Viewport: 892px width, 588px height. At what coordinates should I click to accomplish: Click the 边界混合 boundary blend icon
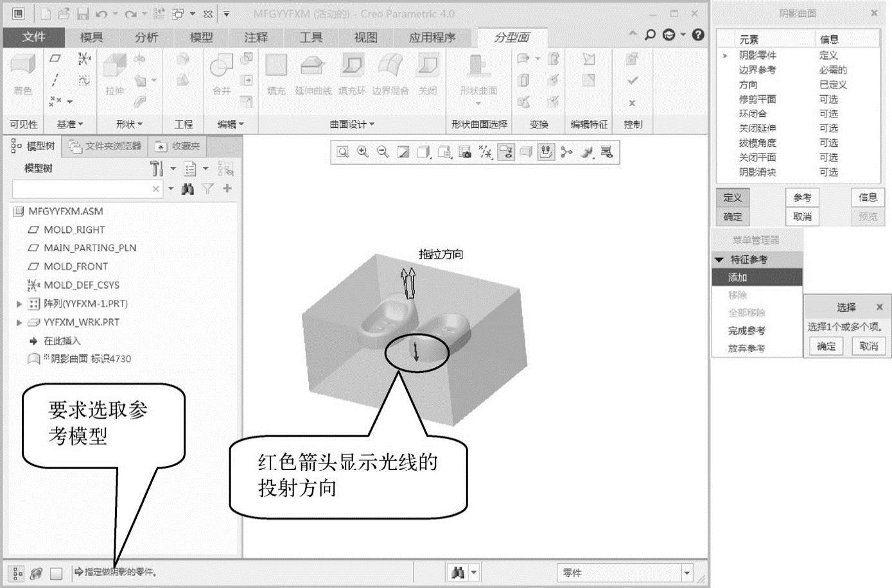[x=390, y=65]
